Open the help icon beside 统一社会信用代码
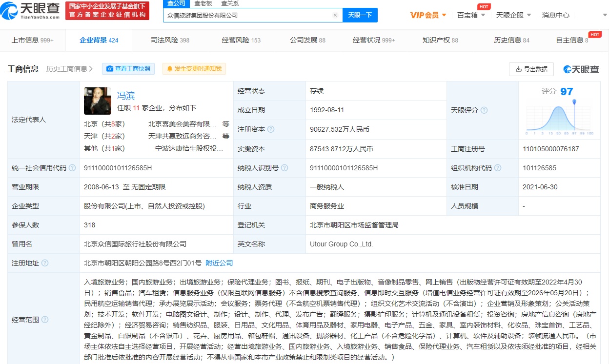 (72, 168)
